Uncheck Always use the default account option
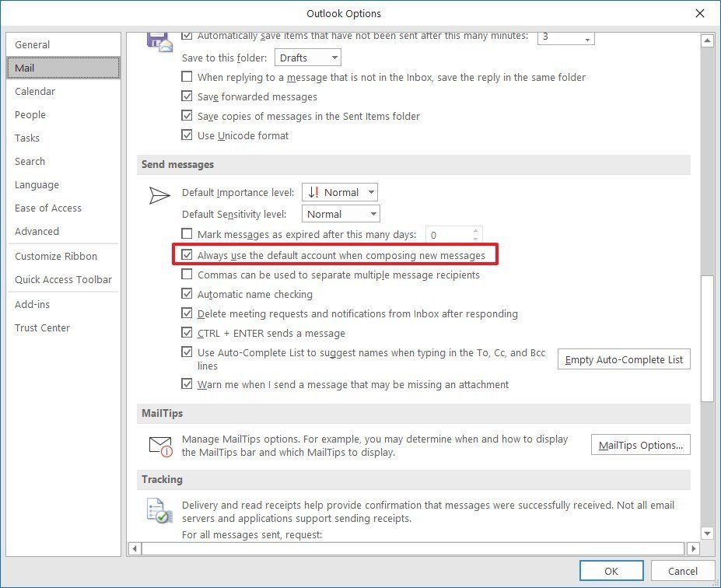The height and width of the screenshot is (588, 721). pos(187,254)
